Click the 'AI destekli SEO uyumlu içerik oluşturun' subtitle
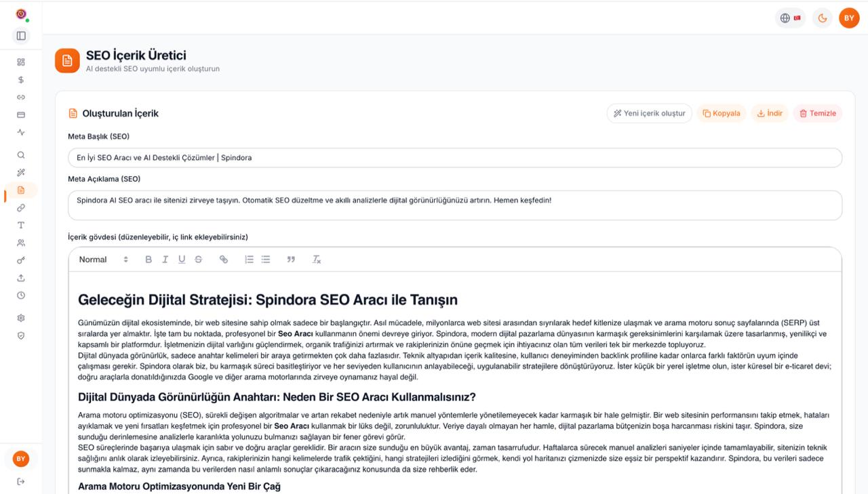Image resolution: width=868 pixels, height=494 pixels. [x=153, y=69]
